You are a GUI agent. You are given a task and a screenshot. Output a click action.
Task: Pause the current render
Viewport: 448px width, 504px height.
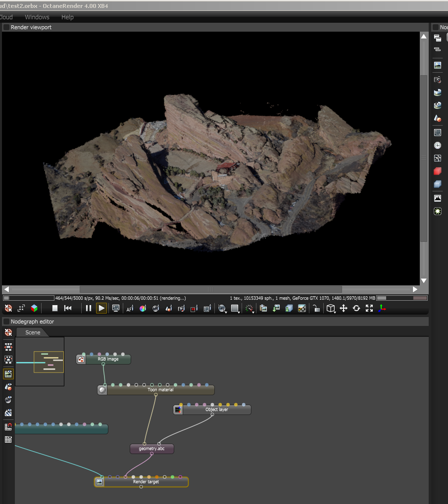pos(89,308)
